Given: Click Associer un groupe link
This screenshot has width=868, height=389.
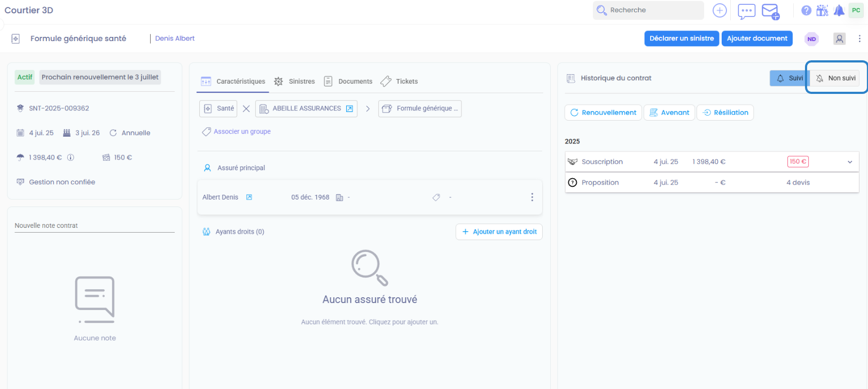Looking at the screenshot, I should point(237,131).
